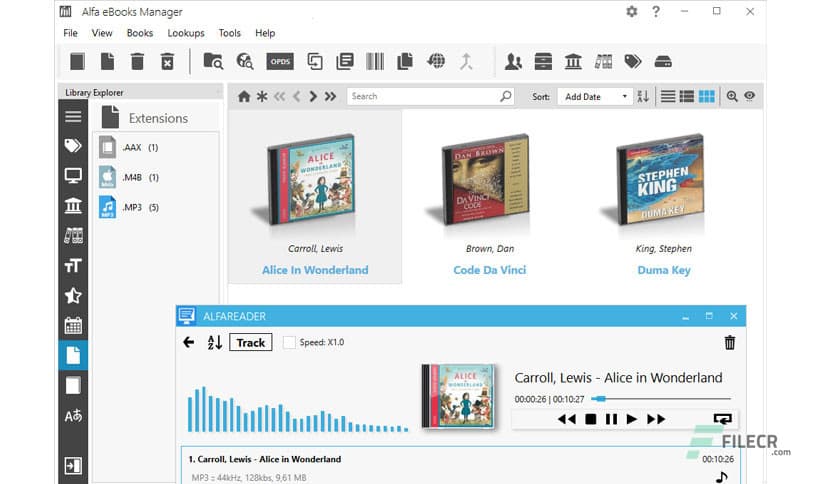Screen dimensions: 836x484
Task: Click the convert/refresh document icon
Action: click(x=315, y=61)
